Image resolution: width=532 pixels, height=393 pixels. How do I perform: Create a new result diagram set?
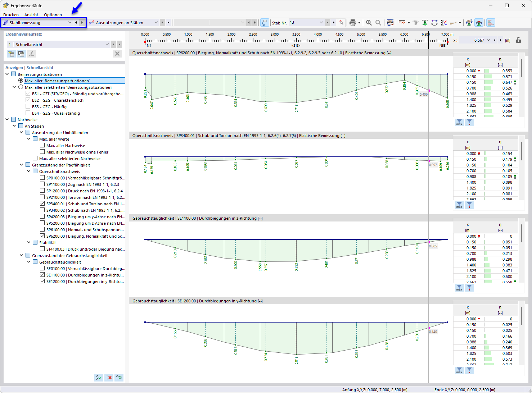(11, 54)
